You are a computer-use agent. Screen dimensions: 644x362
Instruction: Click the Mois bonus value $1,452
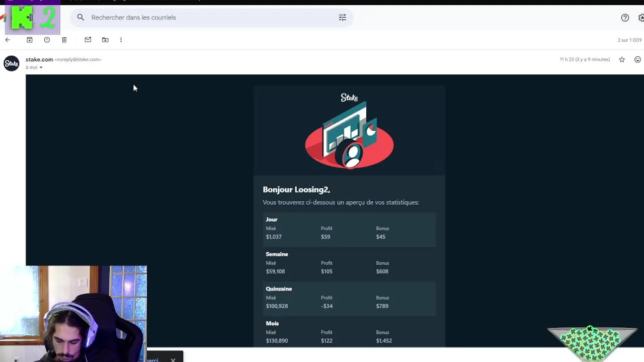point(384,341)
